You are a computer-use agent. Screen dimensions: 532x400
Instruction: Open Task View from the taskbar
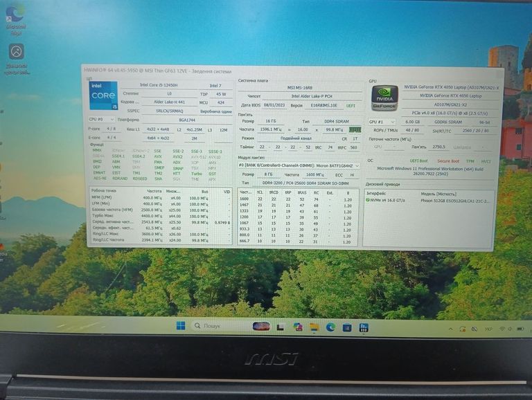tap(281, 327)
